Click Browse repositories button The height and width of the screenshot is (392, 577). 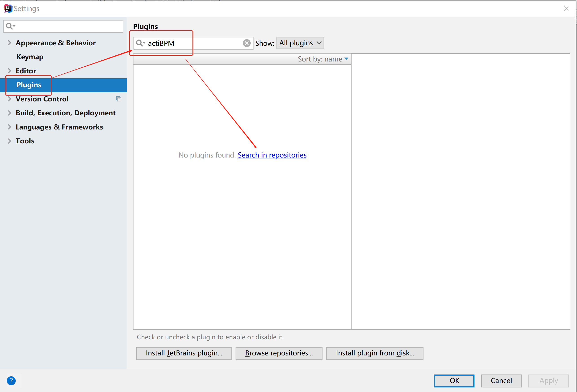[x=278, y=353]
